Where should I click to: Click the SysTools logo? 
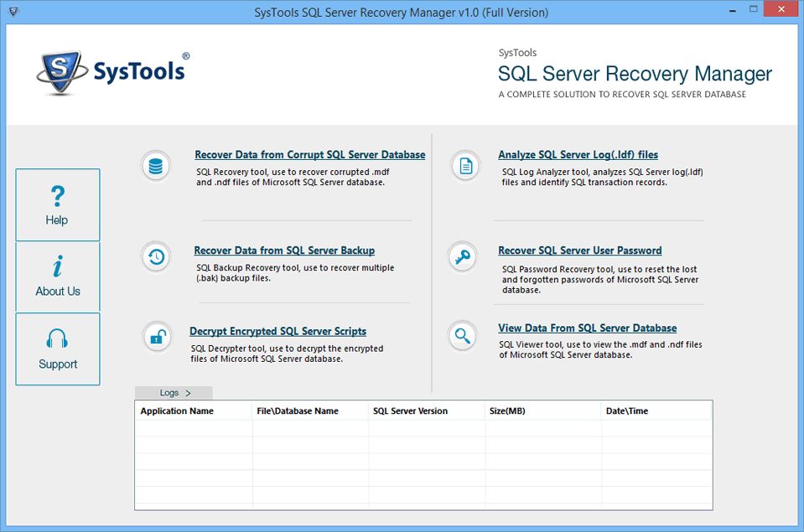tap(112, 71)
